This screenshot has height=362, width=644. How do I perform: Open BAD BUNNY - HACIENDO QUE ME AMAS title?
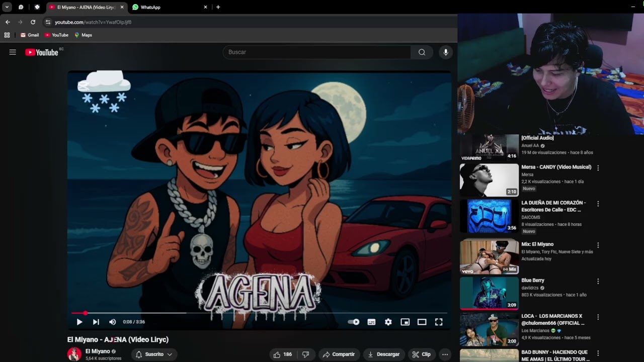point(555,356)
